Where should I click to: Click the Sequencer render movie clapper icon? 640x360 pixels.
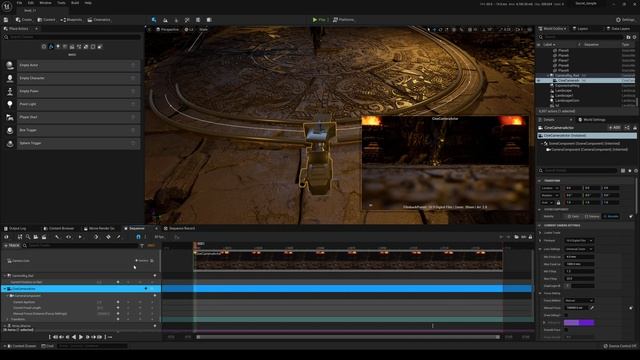[x=44, y=237]
